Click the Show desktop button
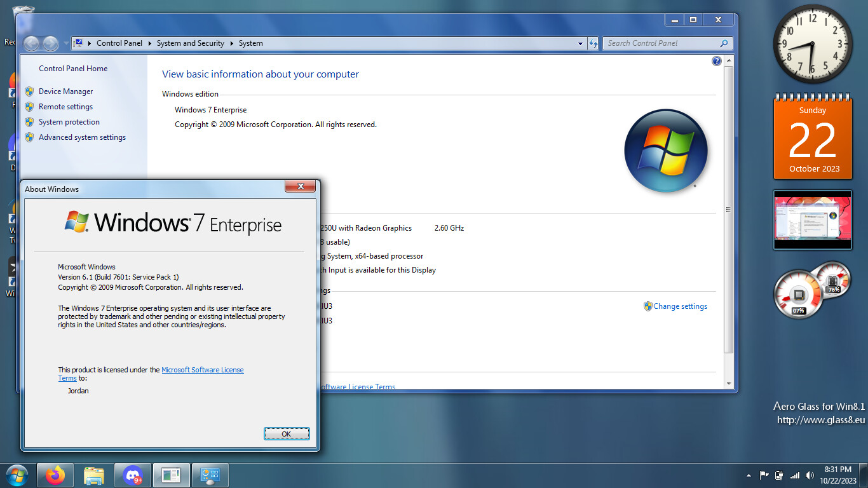 pos(863,475)
